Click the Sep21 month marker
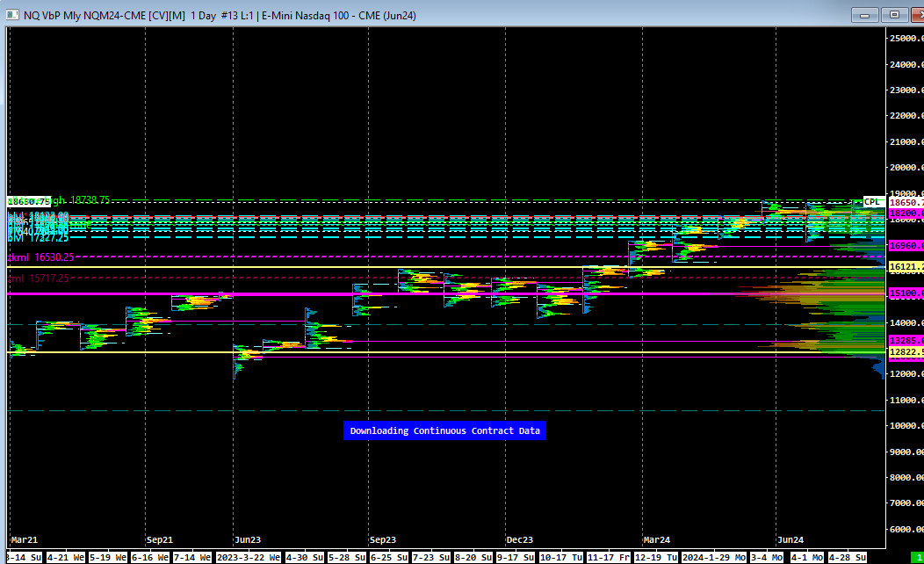This screenshot has height=564, width=924. click(x=160, y=539)
